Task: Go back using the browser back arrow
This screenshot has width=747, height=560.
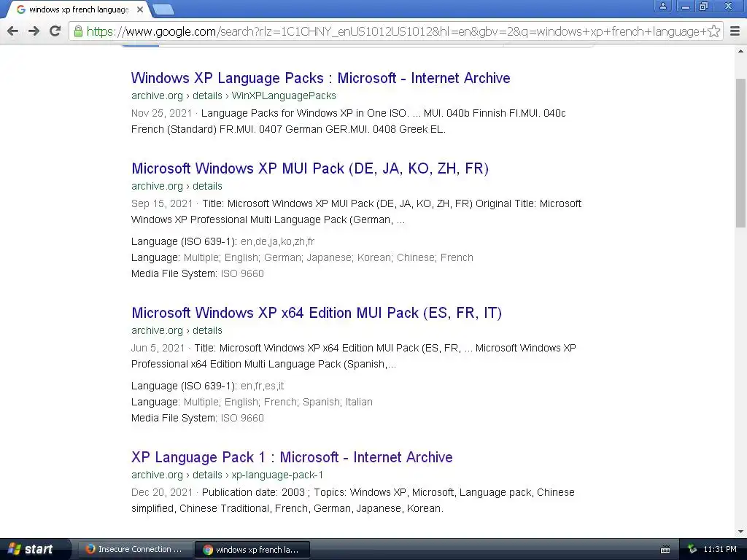Action: (13, 31)
